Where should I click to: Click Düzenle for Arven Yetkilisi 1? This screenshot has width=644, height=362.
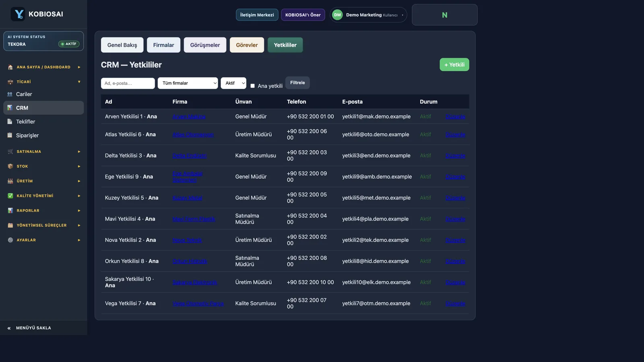(455, 117)
